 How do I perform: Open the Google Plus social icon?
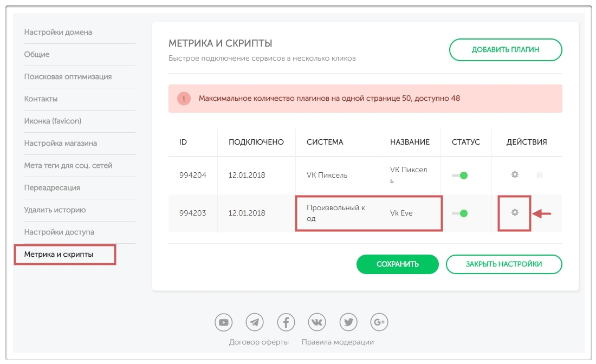pyautogui.click(x=379, y=322)
